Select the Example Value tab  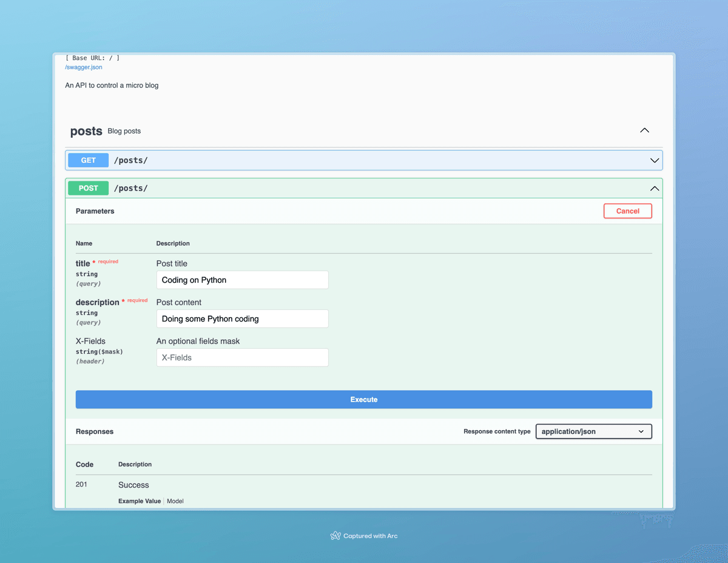pos(140,501)
